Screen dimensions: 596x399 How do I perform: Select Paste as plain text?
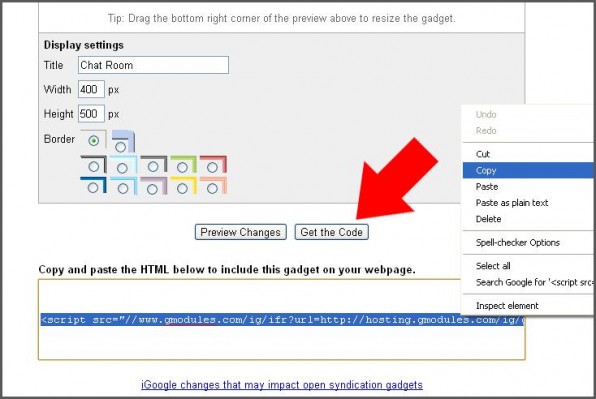[x=528, y=203]
